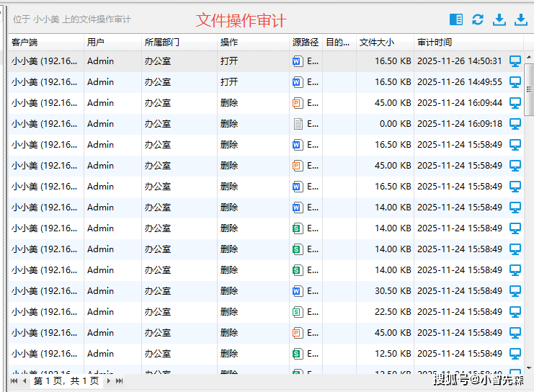Go to the first page using pagination control
Screen dimensions: 534x392
[x=14, y=380]
